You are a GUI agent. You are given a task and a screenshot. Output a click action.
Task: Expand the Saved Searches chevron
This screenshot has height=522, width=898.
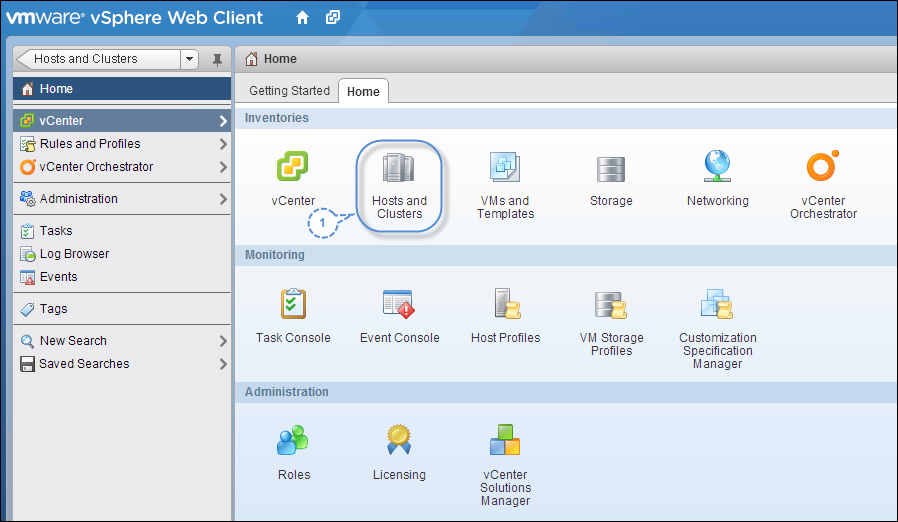pos(223,364)
